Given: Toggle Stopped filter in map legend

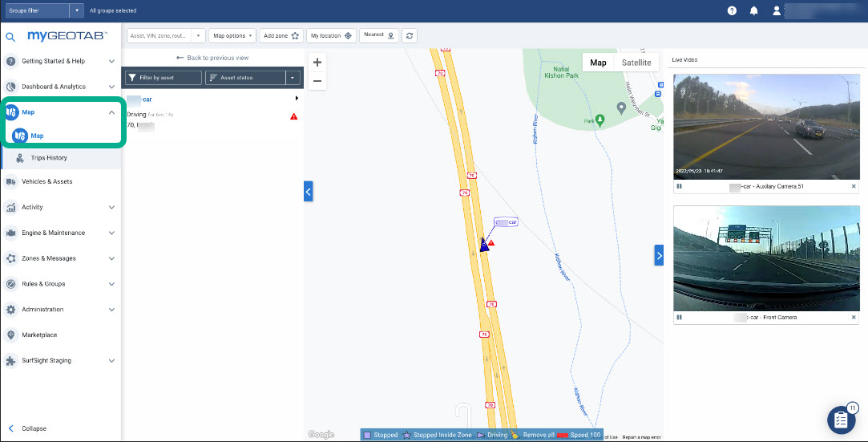Looking at the screenshot, I should 381,435.
